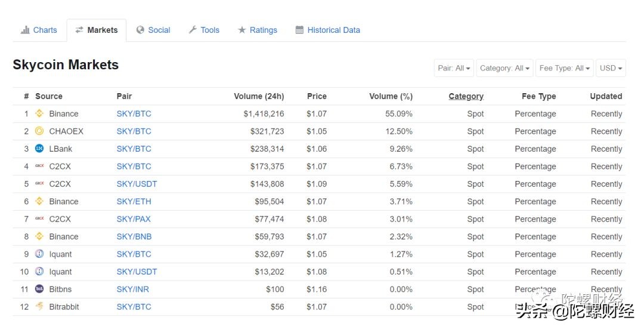Viewport: 644px width, 329px height.
Task: Click the C2CX logo in row 5
Action: pyautogui.click(x=39, y=183)
